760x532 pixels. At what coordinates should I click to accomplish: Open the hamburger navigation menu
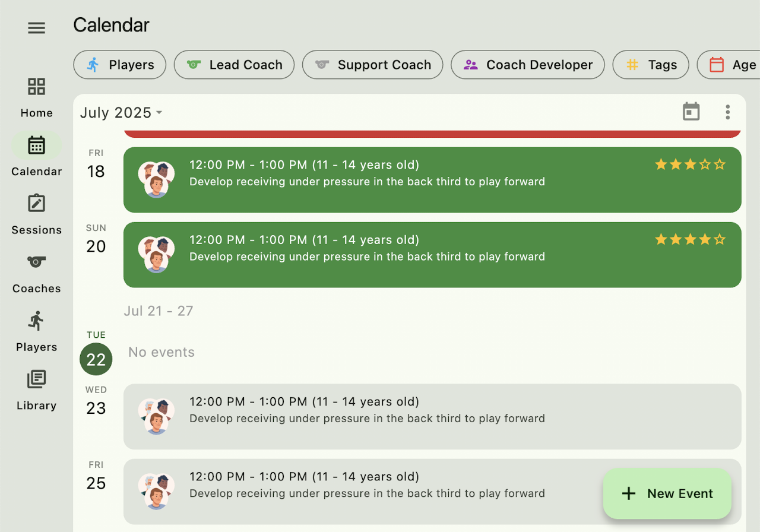[x=36, y=28]
